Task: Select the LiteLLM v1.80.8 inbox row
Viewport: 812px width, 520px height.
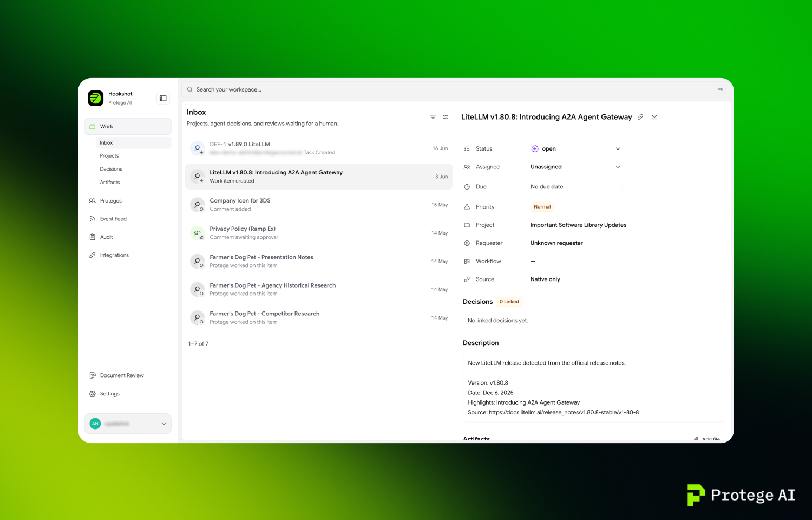Action: pyautogui.click(x=319, y=177)
